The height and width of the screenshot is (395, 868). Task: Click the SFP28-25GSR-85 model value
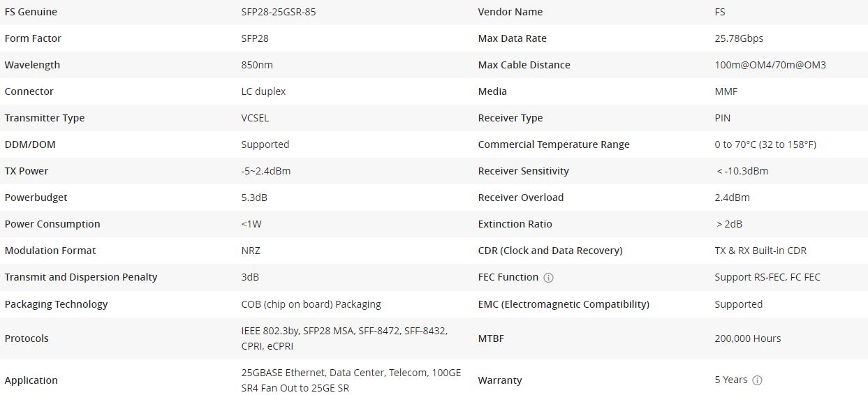[279, 12]
